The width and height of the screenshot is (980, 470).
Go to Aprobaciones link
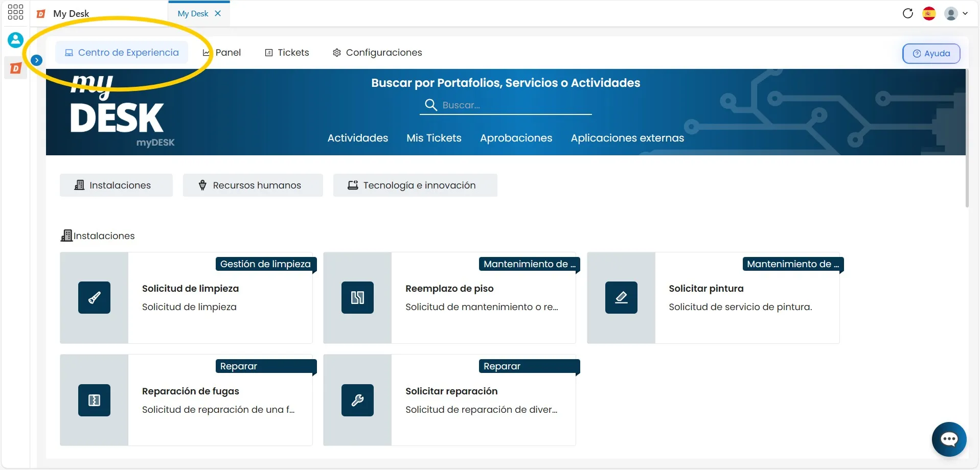[x=516, y=138]
